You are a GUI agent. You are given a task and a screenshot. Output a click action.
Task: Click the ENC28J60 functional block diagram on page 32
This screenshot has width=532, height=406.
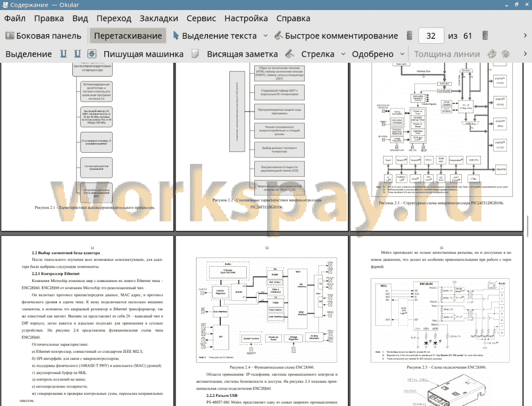pyautogui.click(x=267, y=310)
